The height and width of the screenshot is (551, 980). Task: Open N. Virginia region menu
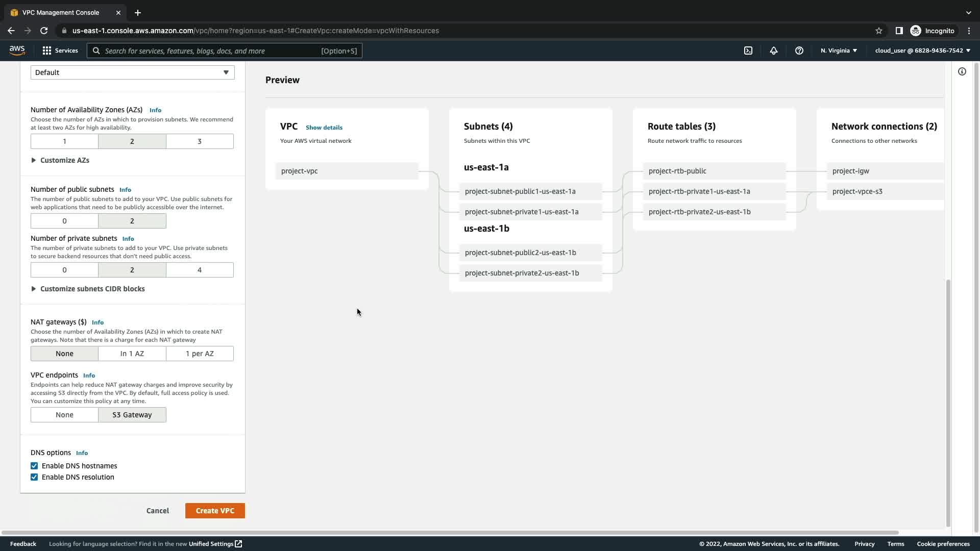pyautogui.click(x=839, y=51)
